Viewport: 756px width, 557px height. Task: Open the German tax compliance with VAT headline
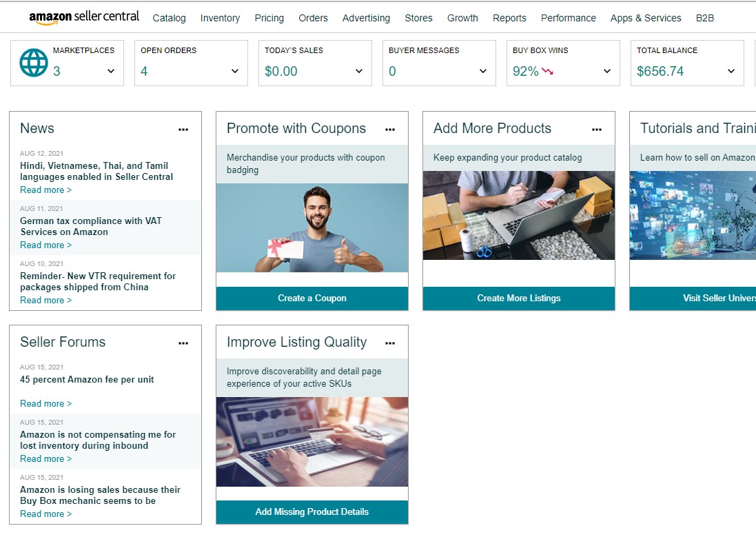click(x=91, y=226)
